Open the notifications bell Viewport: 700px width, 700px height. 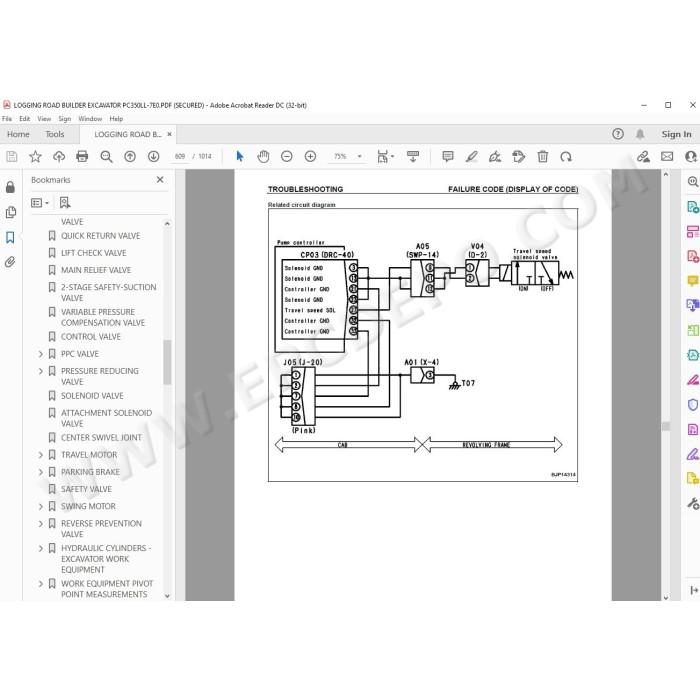point(640,134)
